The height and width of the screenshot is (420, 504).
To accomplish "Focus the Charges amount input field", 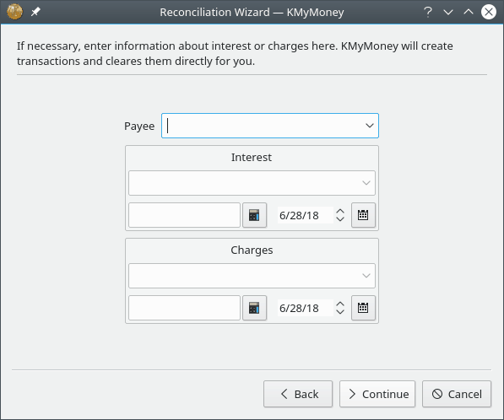I will (185, 308).
